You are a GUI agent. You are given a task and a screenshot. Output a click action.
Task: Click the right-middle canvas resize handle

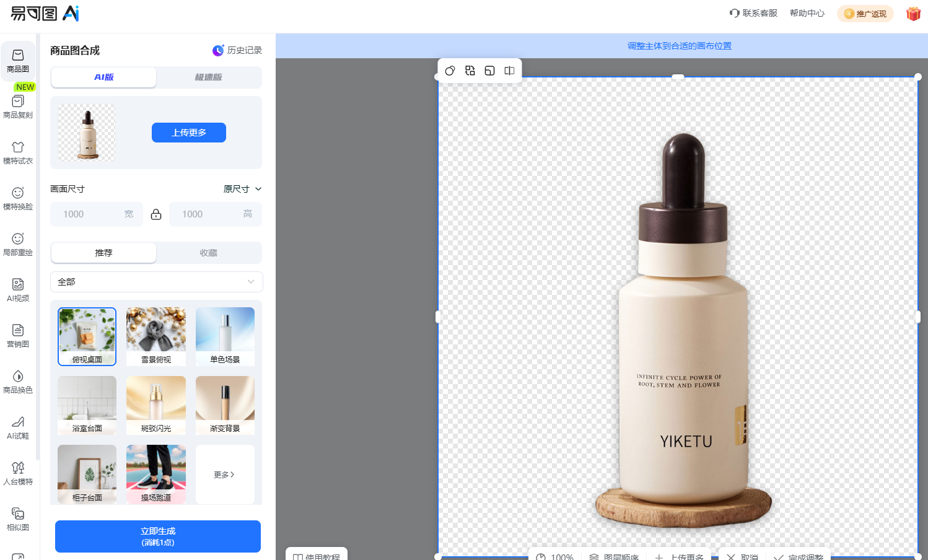[918, 317]
